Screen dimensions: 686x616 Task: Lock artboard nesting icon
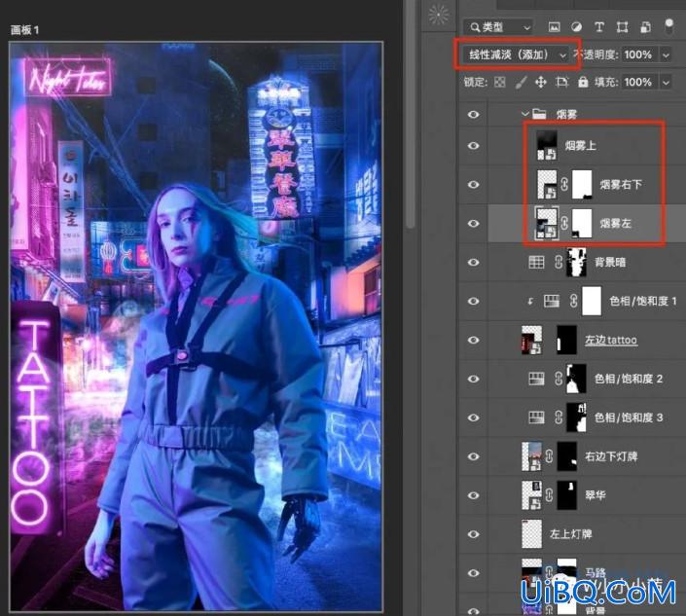(x=561, y=82)
